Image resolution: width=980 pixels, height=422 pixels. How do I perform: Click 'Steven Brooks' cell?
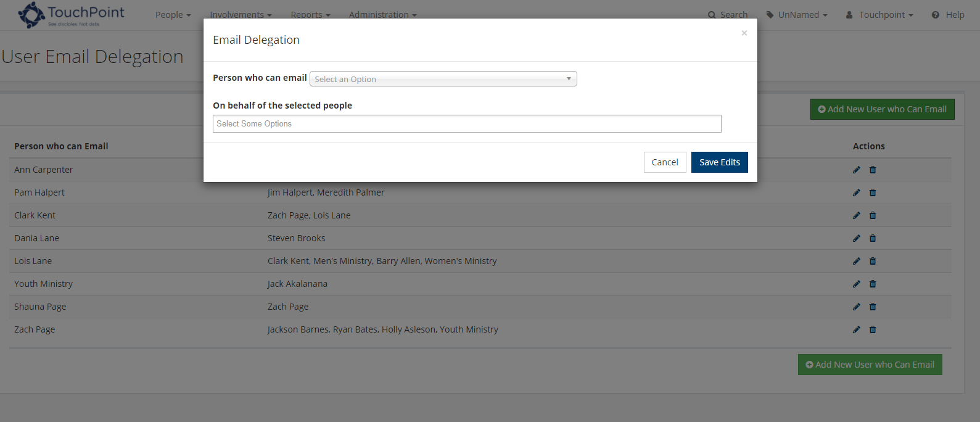(296, 238)
